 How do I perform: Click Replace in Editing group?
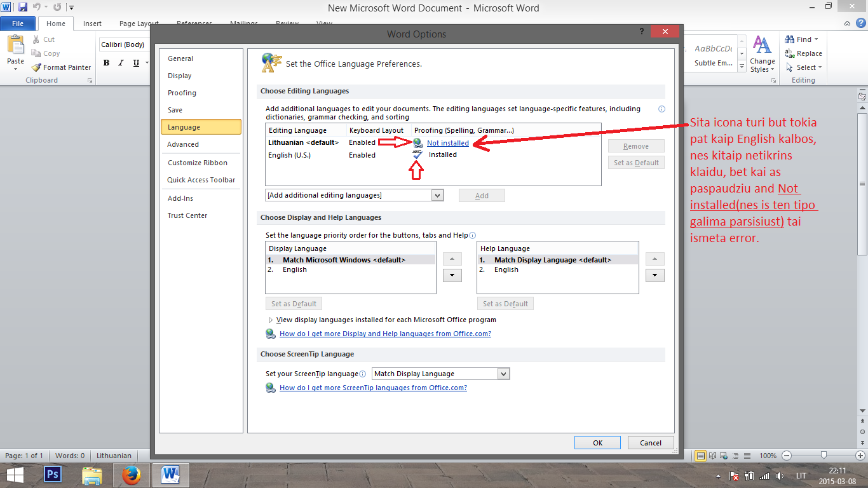tap(804, 53)
